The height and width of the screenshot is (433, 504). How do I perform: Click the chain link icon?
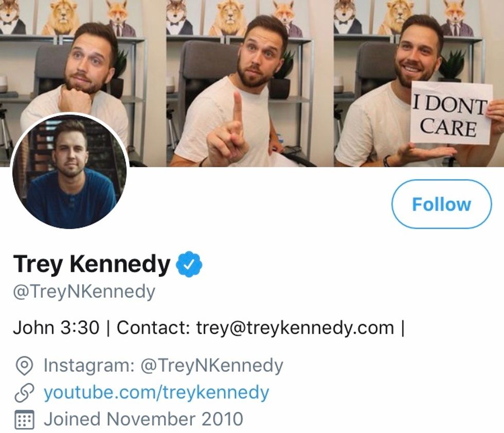24,393
